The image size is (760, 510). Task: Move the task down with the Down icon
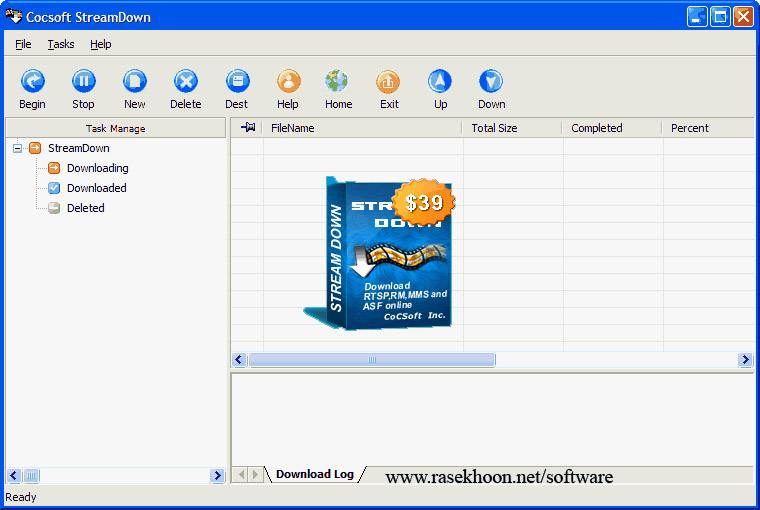[491, 81]
